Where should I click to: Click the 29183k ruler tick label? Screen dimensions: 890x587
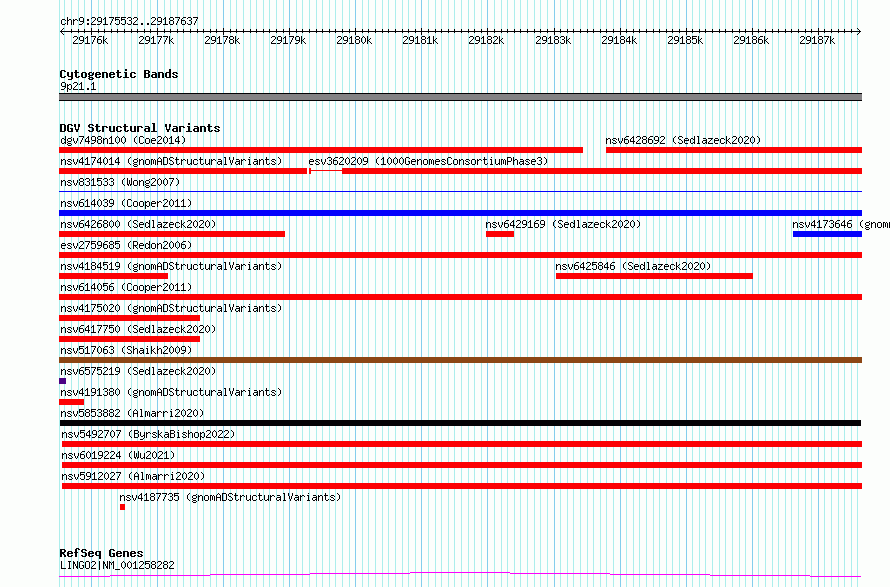click(553, 40)
